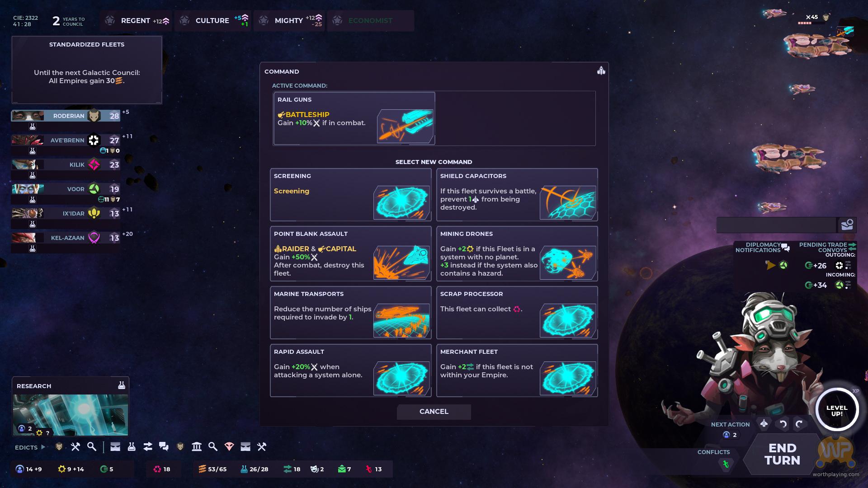Click the research flask icon in the Research panel

pyautogui.click(x=121, y=385)
